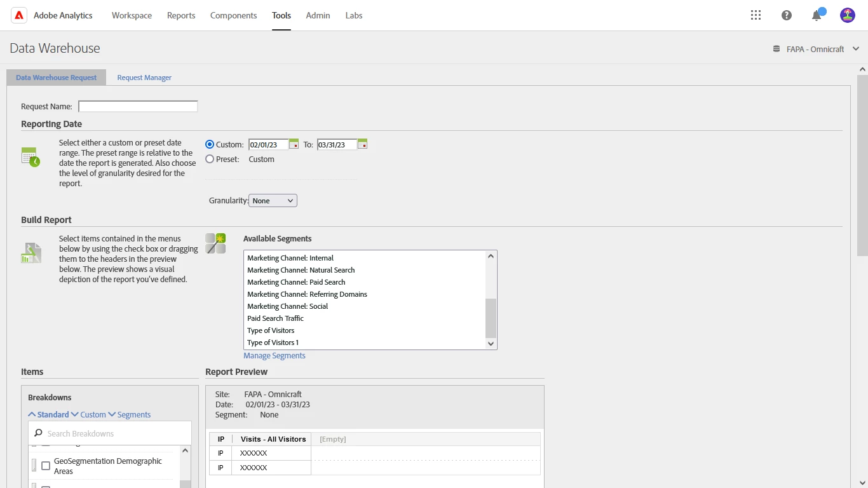The width and height of the screenshot is (868, 488).
Task: Click the Search Breakdowns field
Action: click(x=110, y=433)
